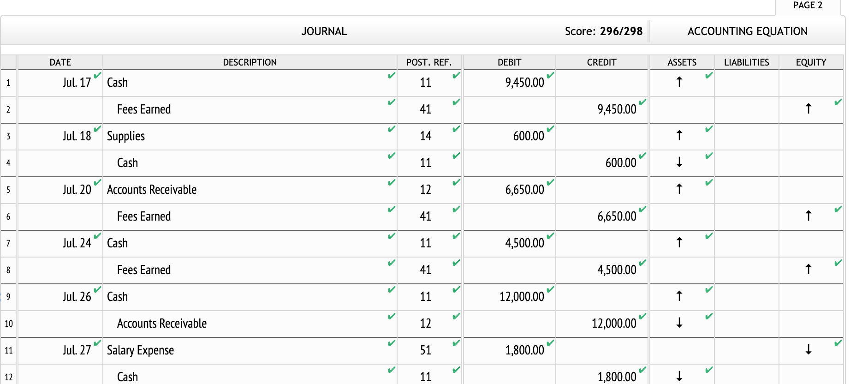Select Fees Earned description in row 6
The height and width of the screenshot is (384, 868).
pyautogui.click(x=143, y=216)
